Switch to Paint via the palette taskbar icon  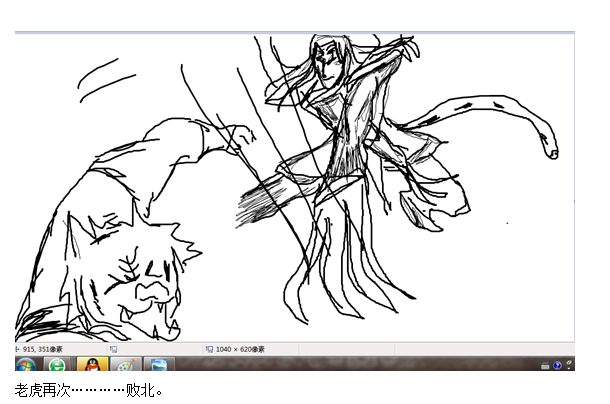[126, 365]
